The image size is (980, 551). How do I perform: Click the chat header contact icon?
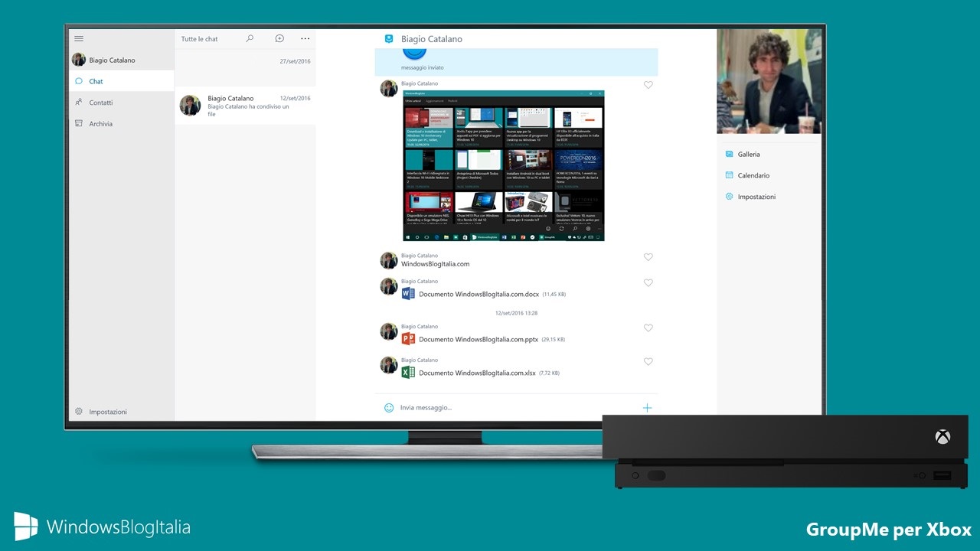pyautogui.click(x=389, y=39)
